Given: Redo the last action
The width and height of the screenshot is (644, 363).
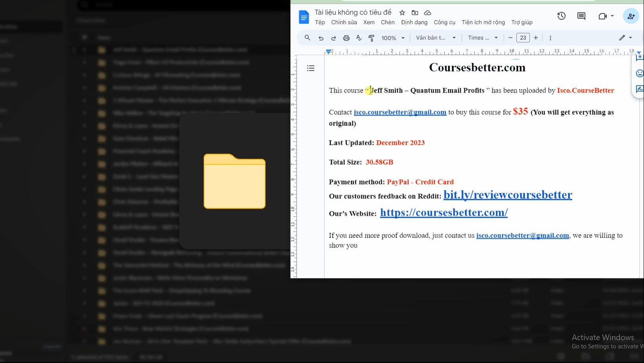Looking at the screenshot, I should pos(333,38).
